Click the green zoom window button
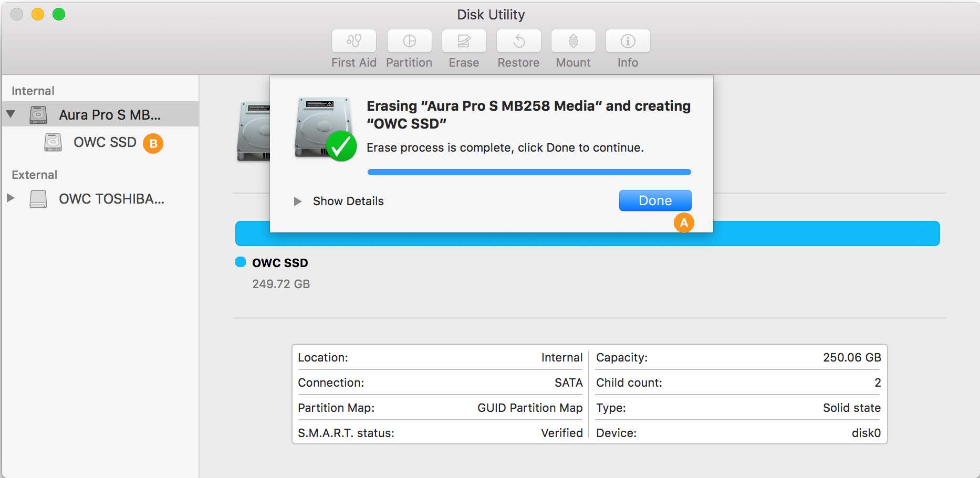 59,15
